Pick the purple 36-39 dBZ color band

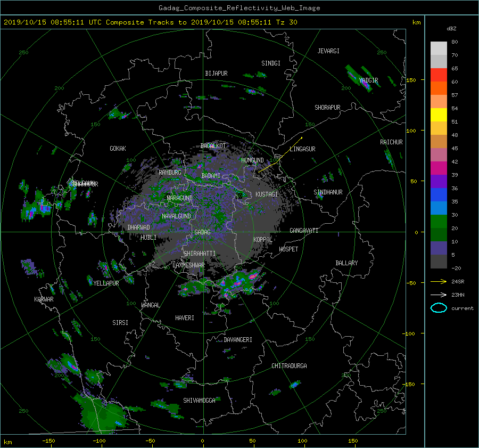439,181
